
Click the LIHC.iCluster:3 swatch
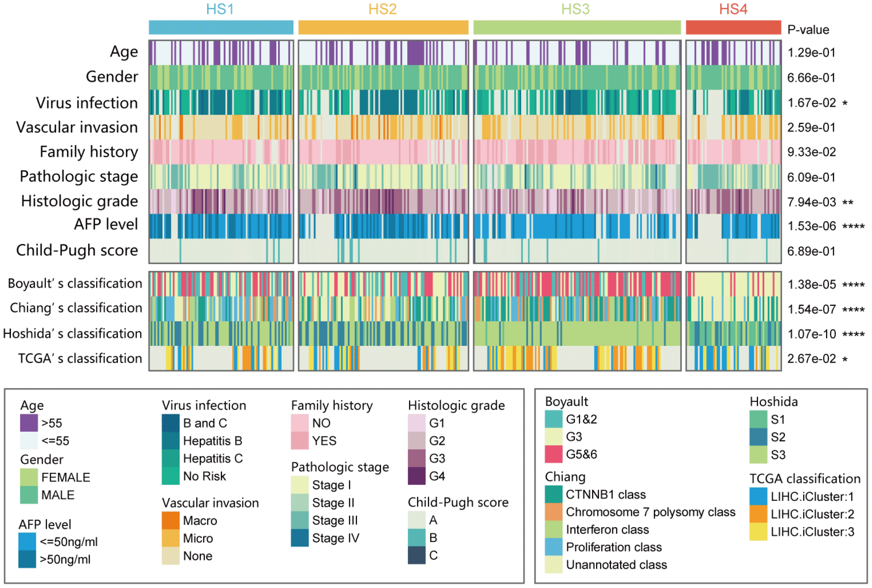click(x=759, y=532)
